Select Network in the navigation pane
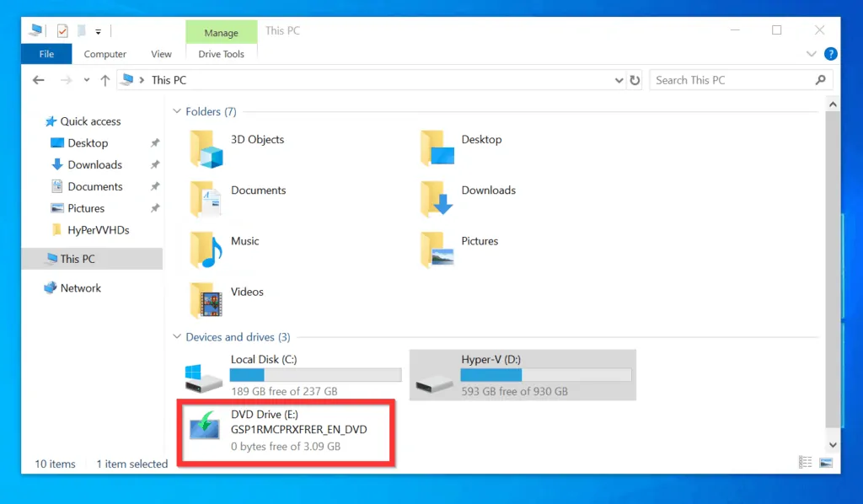 tap(80, 288)
